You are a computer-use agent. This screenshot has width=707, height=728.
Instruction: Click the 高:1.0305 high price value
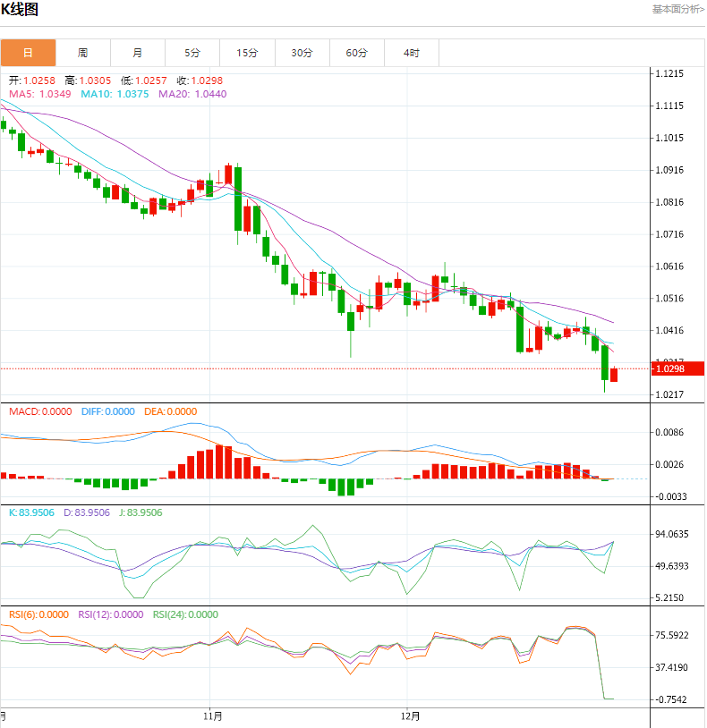coord(88,80)
